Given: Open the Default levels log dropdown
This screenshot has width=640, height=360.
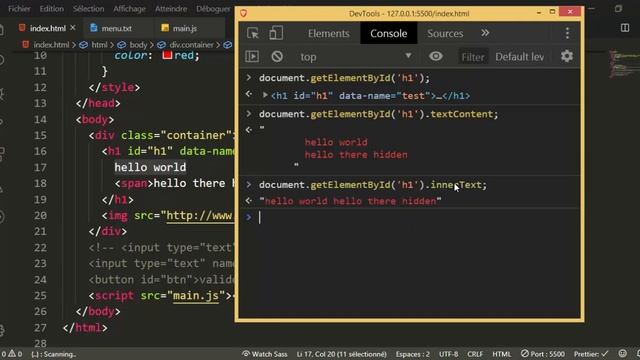Looking at the screenshot, I should coord(520,57).
